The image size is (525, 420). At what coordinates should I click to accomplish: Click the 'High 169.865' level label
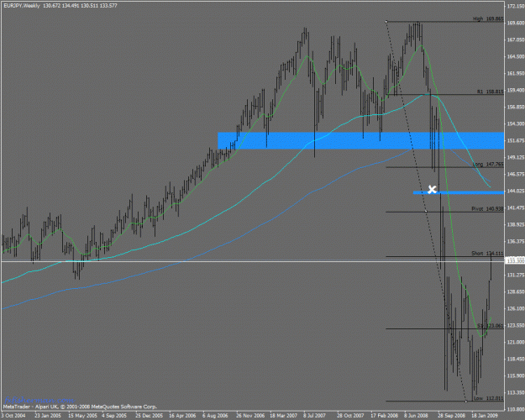[x=488, y=18]
